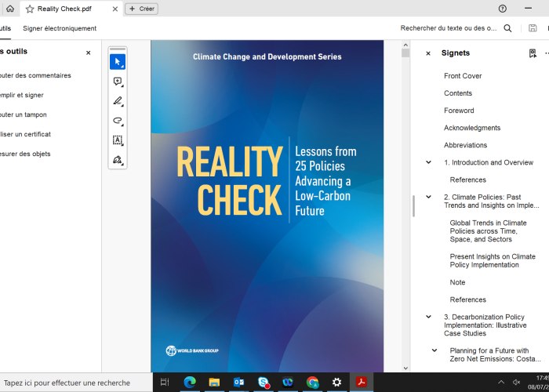Choose Ajouter des commentaires tool

[35, 75]
